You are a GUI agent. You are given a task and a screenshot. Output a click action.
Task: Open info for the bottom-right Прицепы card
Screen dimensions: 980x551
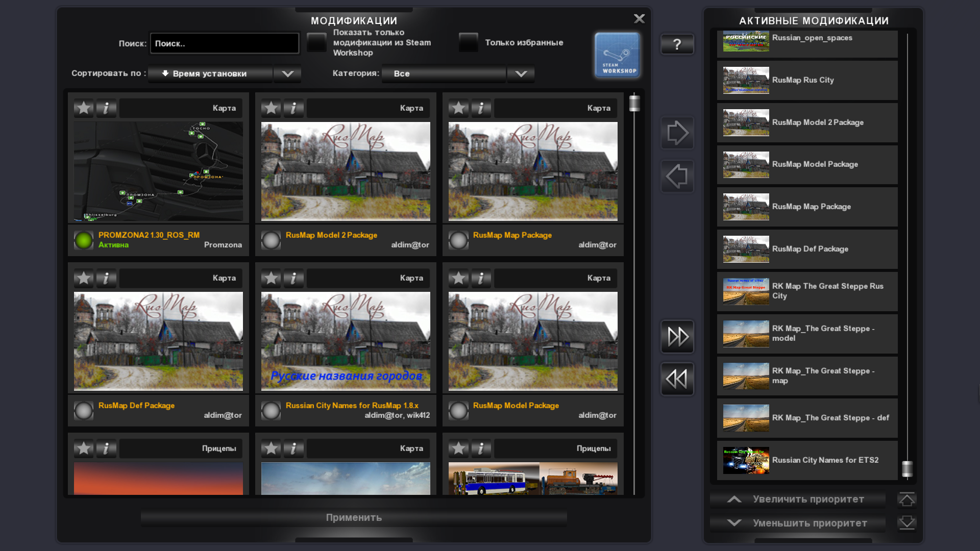[x=481, y=448]
